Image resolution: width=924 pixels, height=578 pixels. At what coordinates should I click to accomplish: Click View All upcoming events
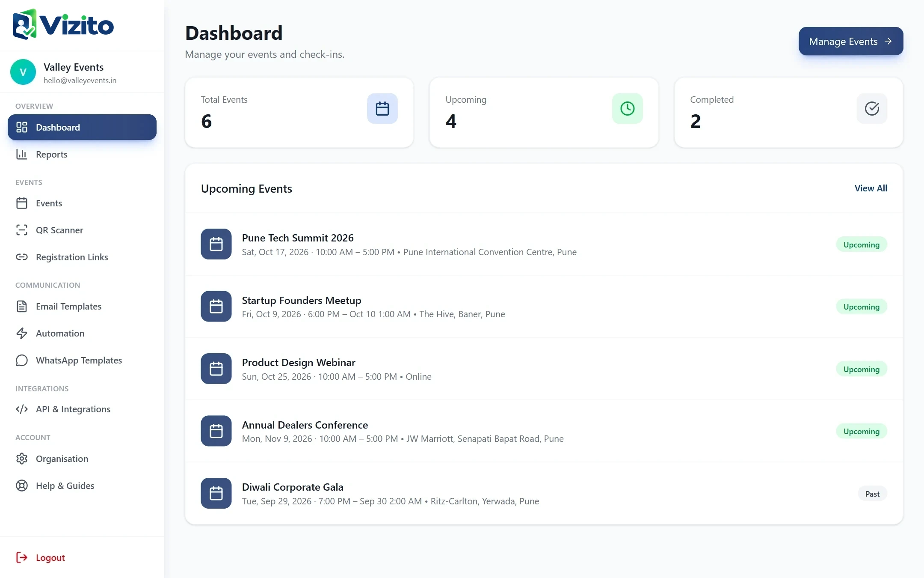pos(871,188)
